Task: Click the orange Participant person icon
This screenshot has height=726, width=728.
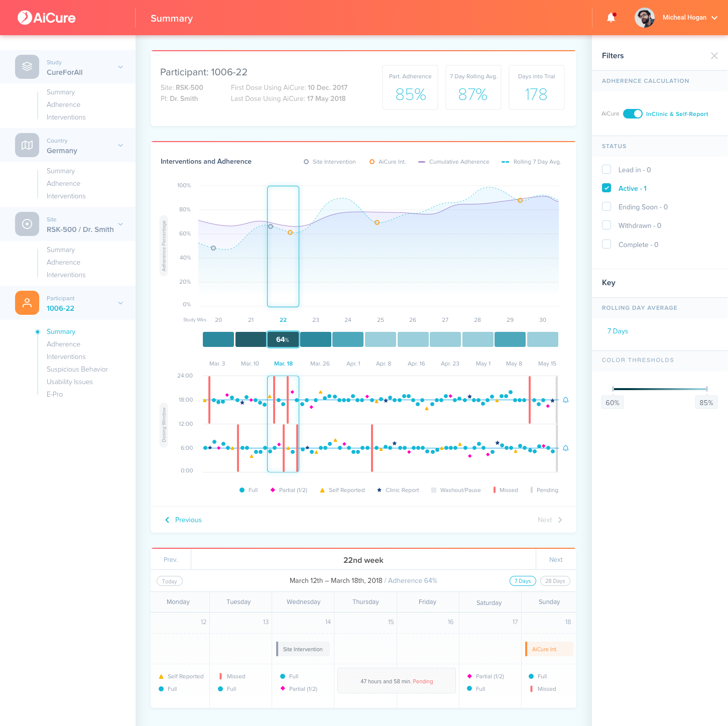Action: (27, 303)
